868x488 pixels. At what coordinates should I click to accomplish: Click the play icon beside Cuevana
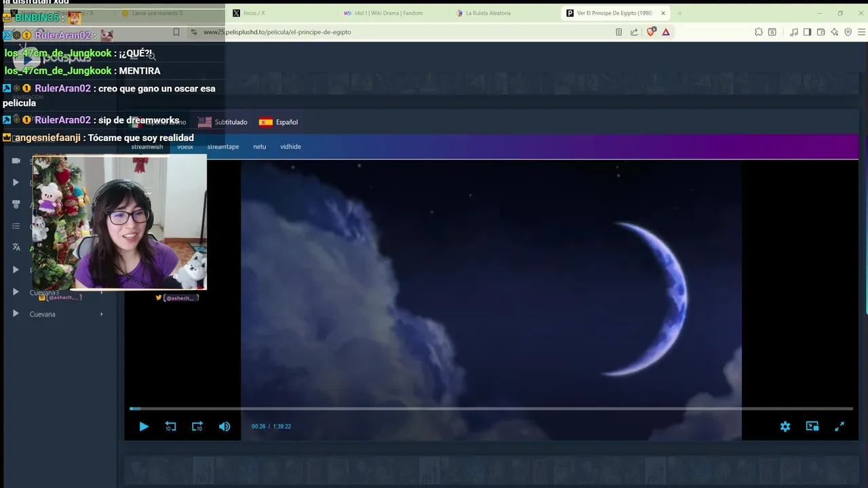click(16, 314)
